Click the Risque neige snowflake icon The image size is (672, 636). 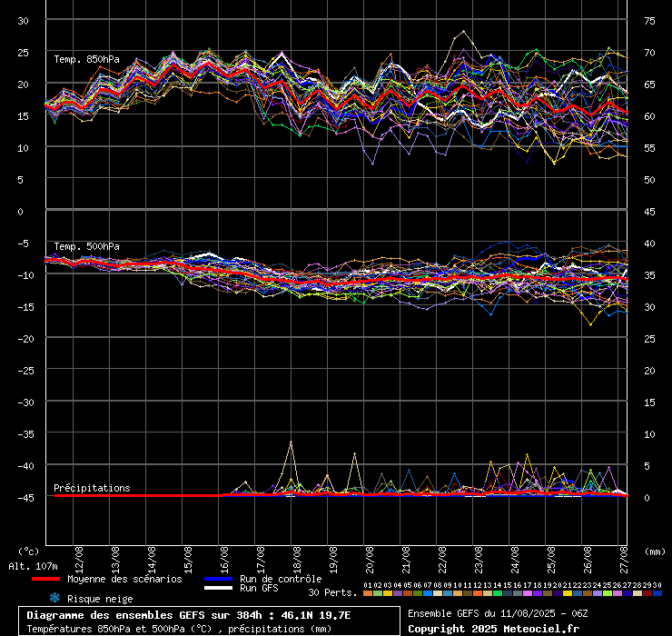(x=54, y=598)
